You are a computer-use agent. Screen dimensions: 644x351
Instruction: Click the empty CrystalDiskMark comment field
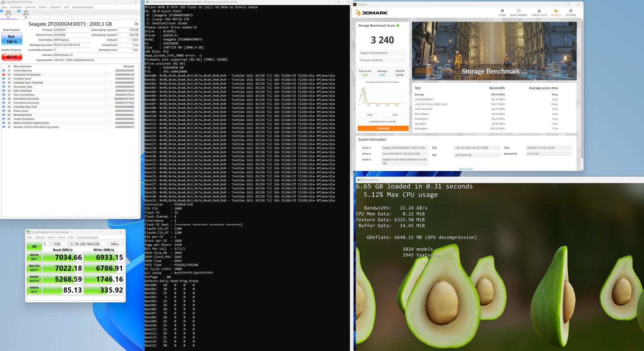[x=75, y=298]
